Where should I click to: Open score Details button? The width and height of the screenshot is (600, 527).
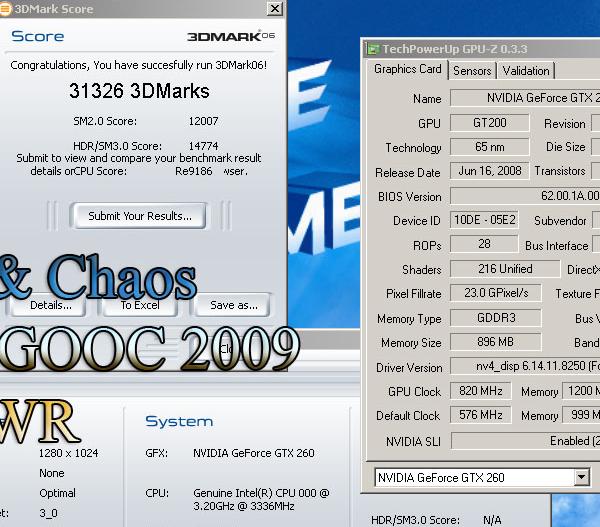(49, 305)
